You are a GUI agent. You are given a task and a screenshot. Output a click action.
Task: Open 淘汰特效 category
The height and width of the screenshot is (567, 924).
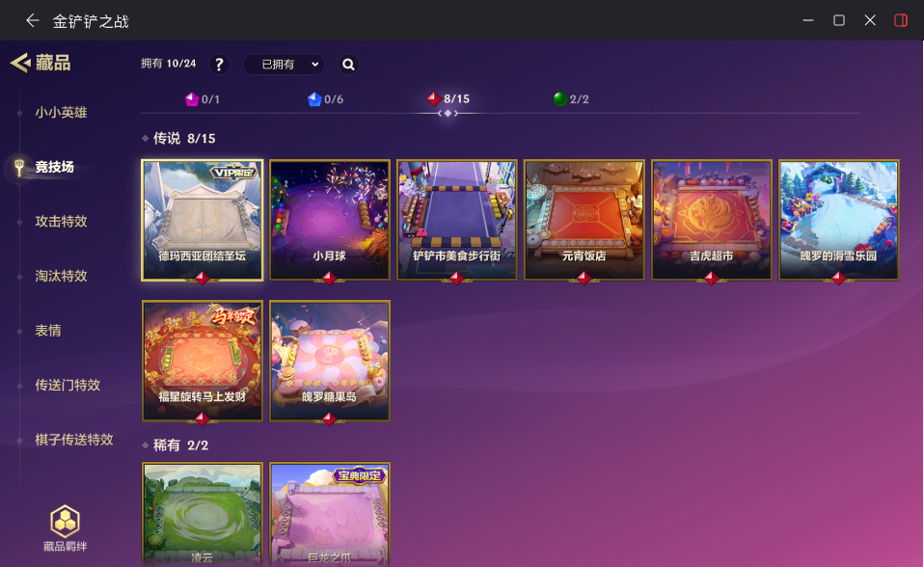click(x=61, y=276)
